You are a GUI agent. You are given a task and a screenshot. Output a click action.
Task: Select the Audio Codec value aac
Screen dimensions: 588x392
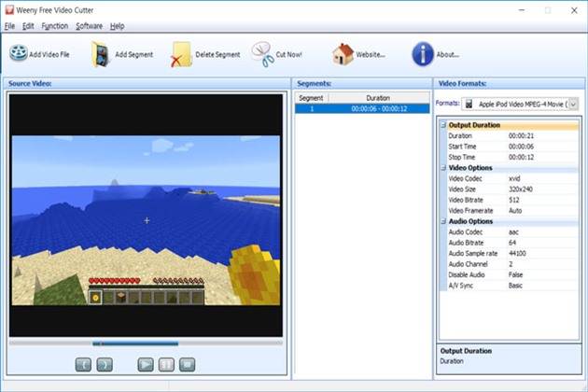coord(513,232)
